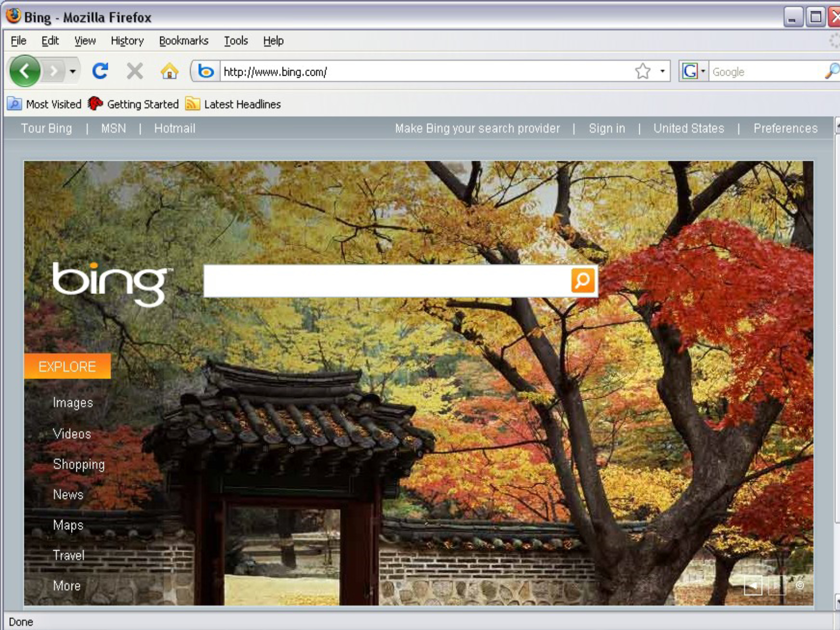Open the Help menu
The height and width of the screenshot is (630, 840).
273,40
